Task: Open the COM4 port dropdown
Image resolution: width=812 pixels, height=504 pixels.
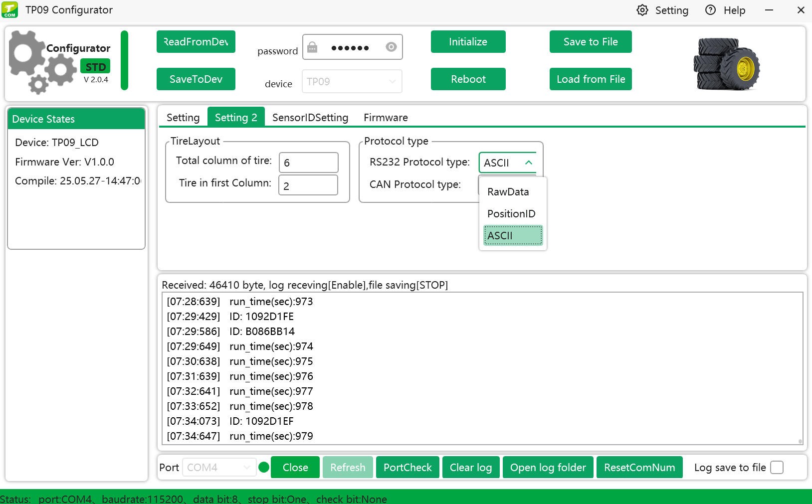Action: pos(219,468)
